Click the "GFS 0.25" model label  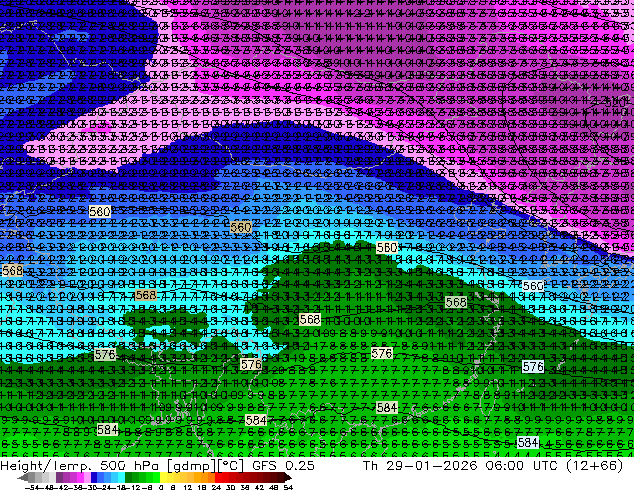click(283, 465)
